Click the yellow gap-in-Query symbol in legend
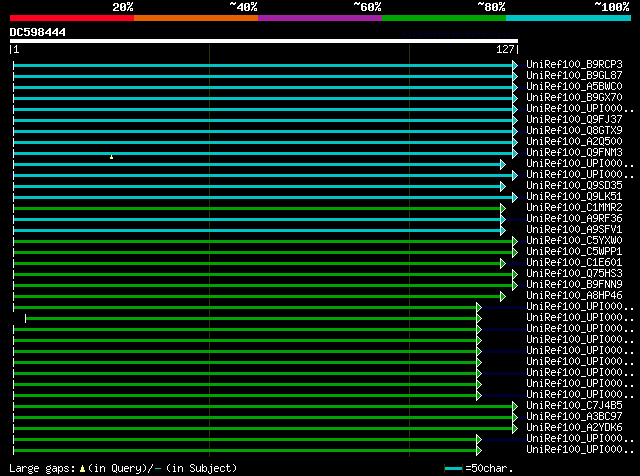Image resolution: width=640 pixels, height=476 pixels. 82,469
